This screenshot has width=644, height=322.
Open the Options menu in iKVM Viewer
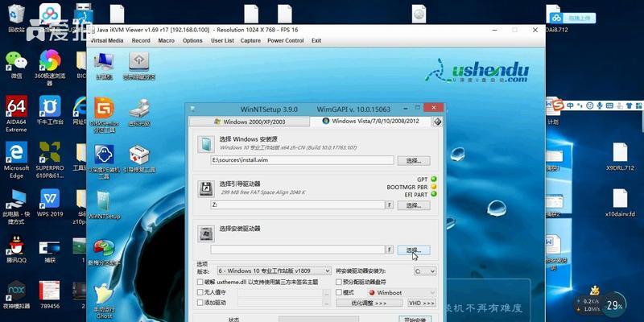click(x=192, y=41)
